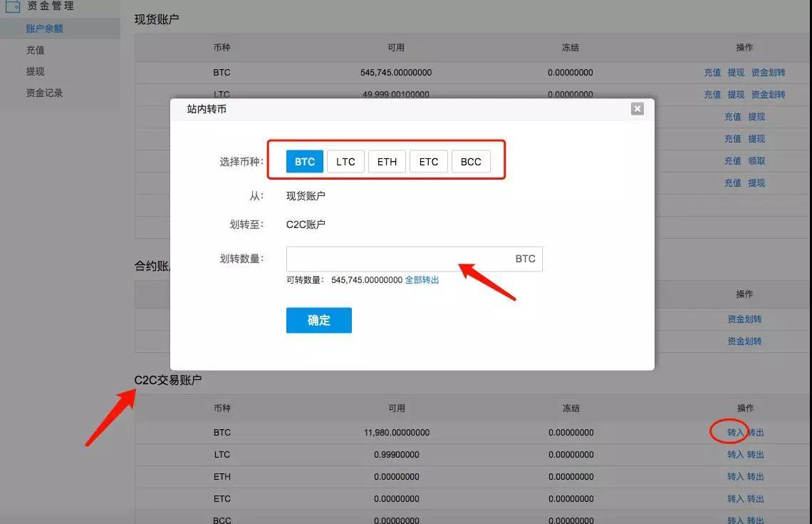812x524 pixels.
Task: Click 转入 in C2C BCC row
Action: [735, 520]
